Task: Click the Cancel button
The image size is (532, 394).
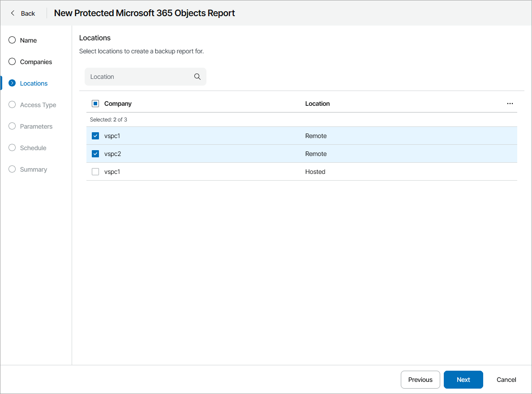Action: (506, 380)
